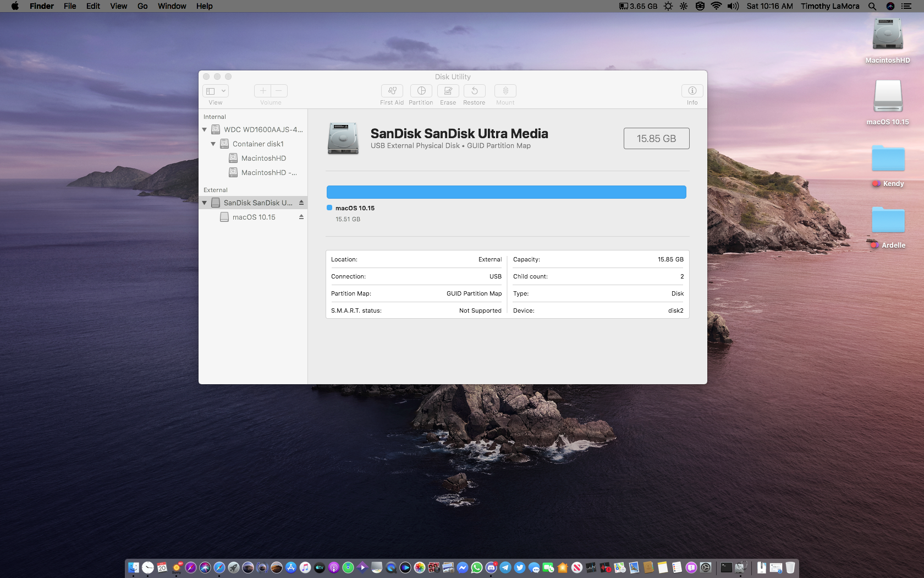Open the Kendy folder on the desktop
The width and height of the screenshot is (924, 578).
888,159
